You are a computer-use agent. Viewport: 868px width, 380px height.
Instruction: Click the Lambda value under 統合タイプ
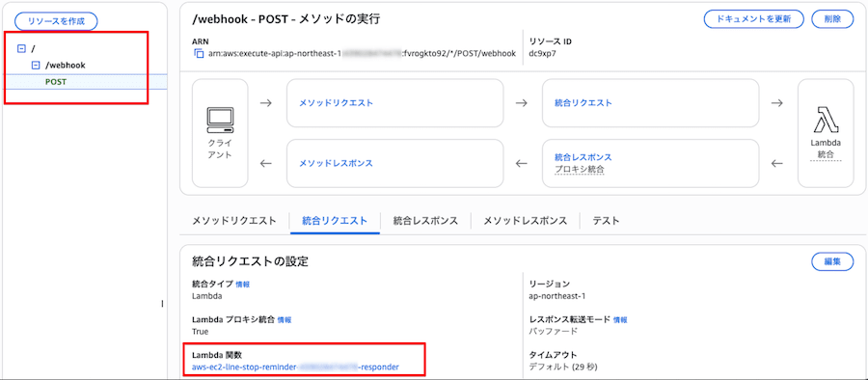(206, 296)
